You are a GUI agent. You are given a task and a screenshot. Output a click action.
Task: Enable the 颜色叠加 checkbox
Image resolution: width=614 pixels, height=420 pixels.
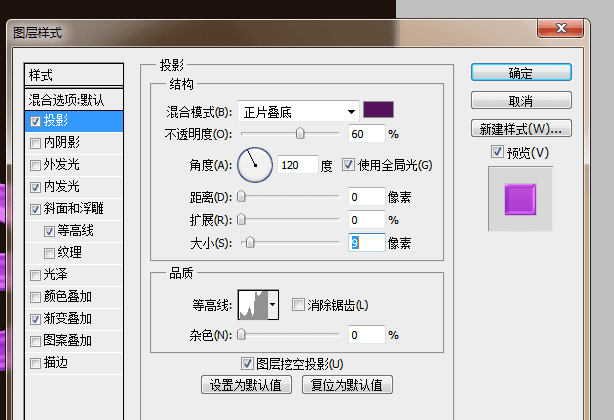click(35, 297)
